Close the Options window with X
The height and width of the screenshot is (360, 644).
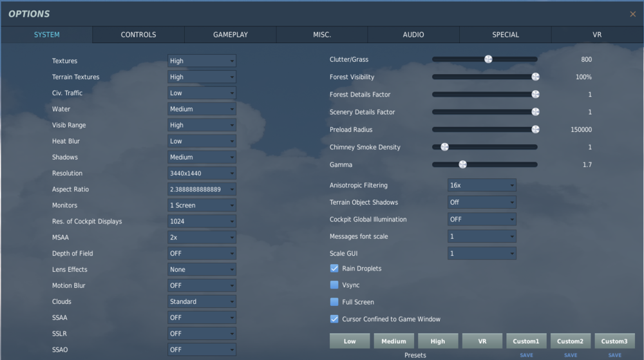(x=632, y=14)
